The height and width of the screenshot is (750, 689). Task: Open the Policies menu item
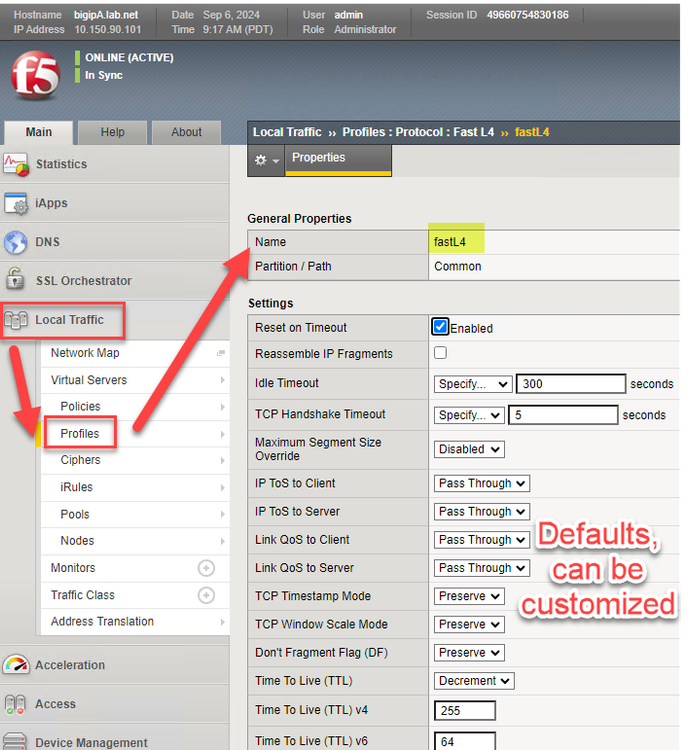click(80, 407)
